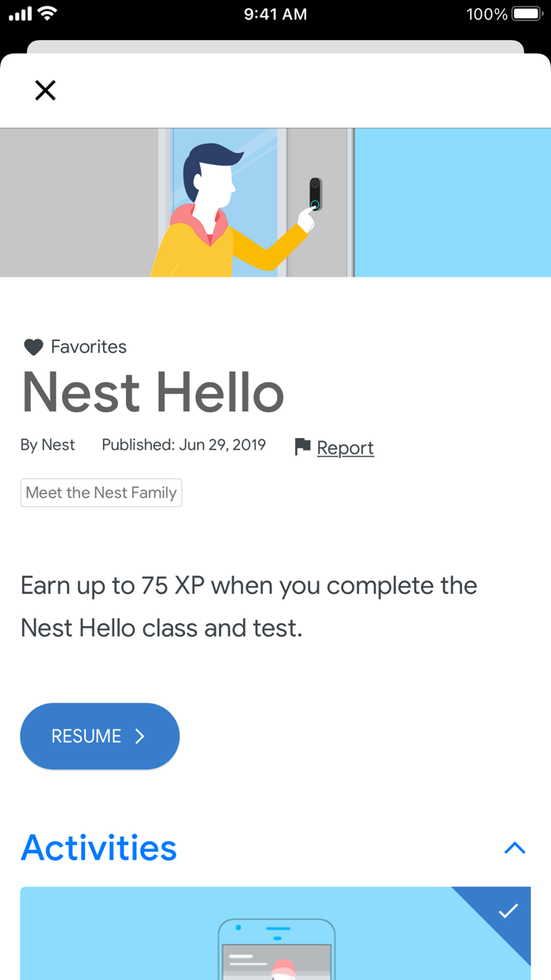
Task: Open the Report link
Action: pyautogui.click(x=344, y=447)
